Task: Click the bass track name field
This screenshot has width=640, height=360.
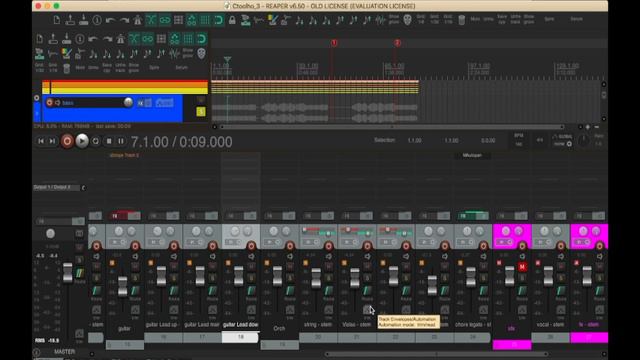Action: (92, 103)
